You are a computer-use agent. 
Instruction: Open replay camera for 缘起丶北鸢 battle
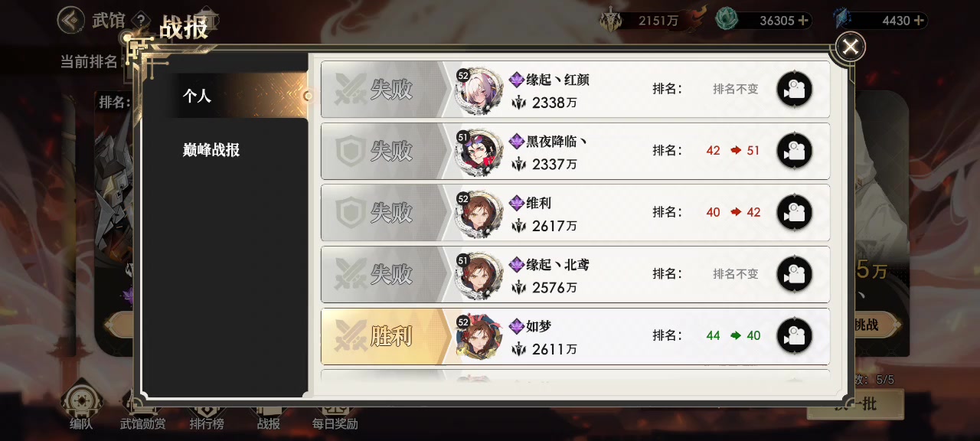(x=794, y=273)
